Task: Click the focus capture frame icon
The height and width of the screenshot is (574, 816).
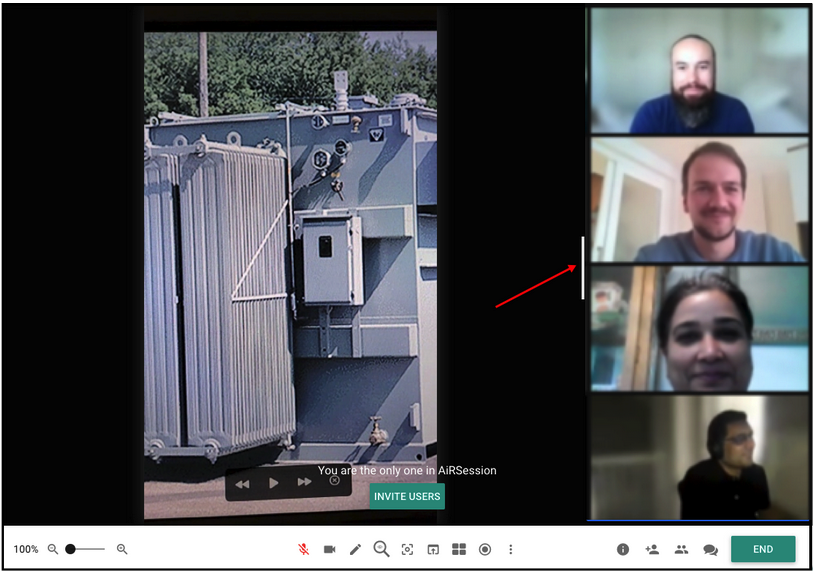Action: tap(407, 549)
